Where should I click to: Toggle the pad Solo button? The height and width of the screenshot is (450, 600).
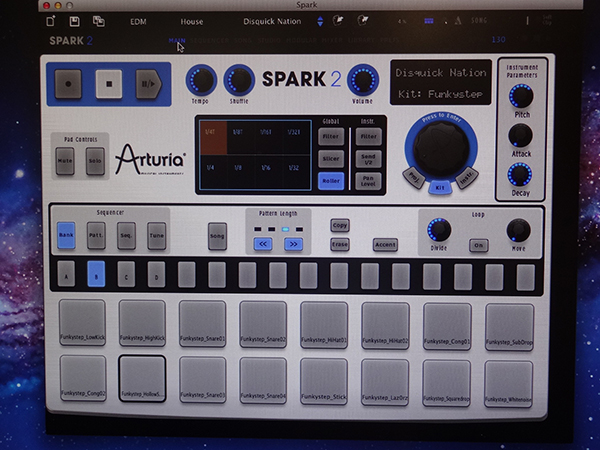[95, 161]
